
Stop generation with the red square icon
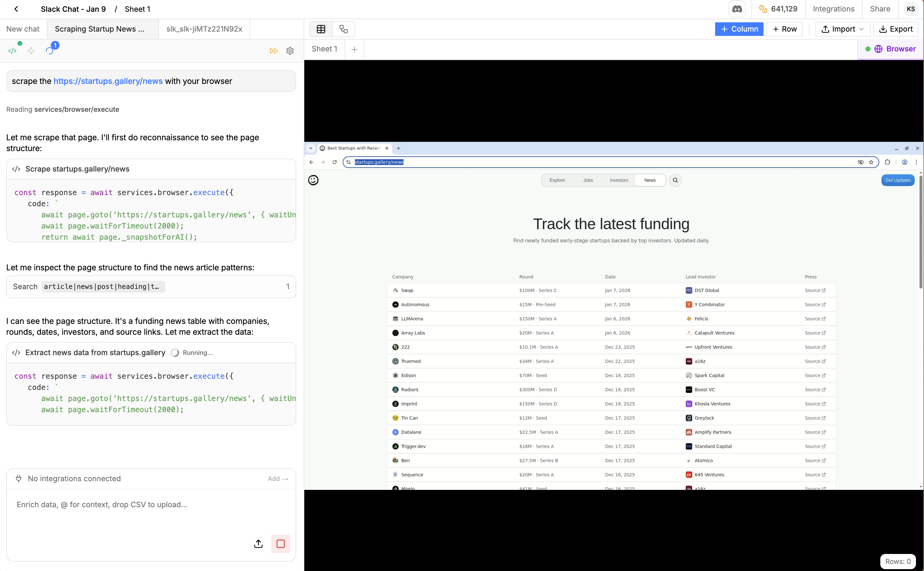(x=280, y=544)
